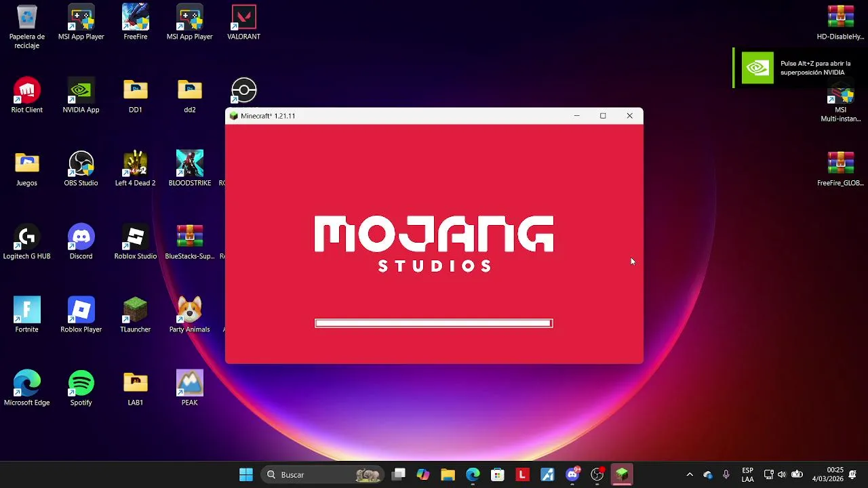
Task: Launch OBS Studio from the desktop
Action: click(x=81, y=169)
